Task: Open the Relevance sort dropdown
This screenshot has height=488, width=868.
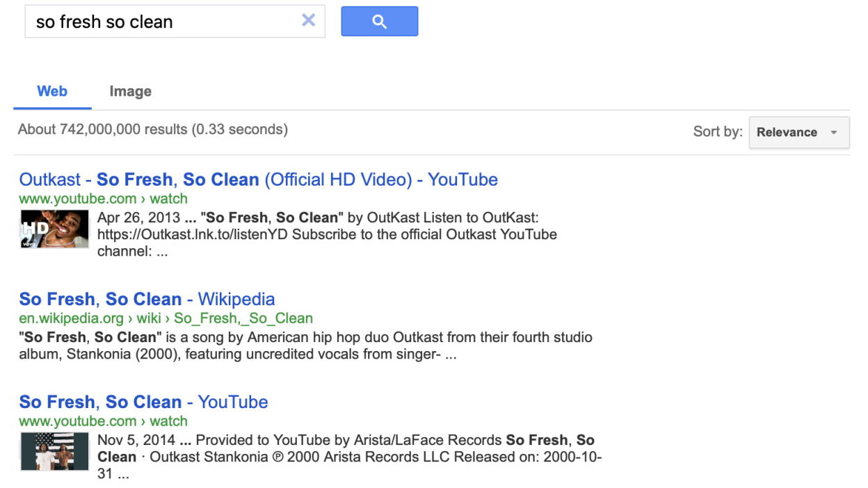Action: click(798, 132)
